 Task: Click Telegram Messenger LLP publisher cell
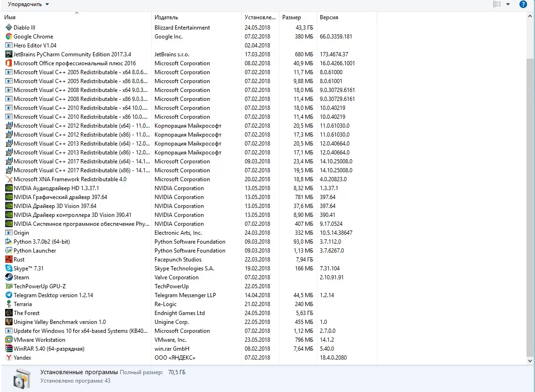(185, 295)
